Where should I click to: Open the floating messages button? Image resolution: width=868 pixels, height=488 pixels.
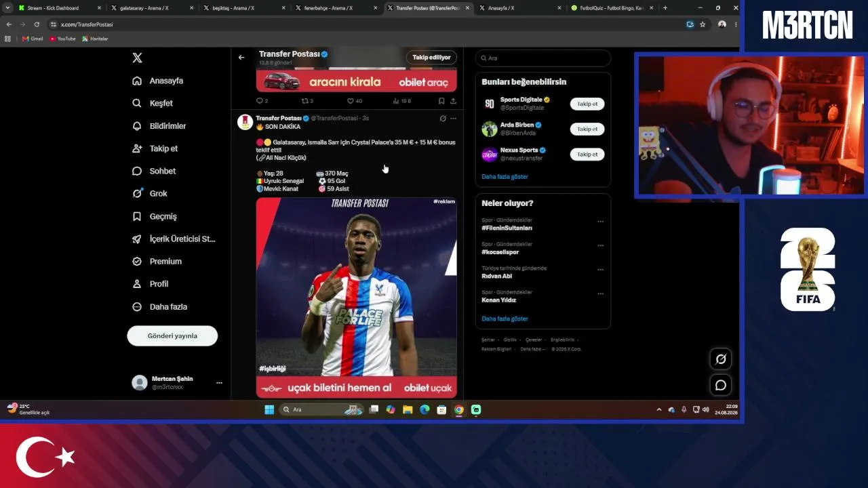point(720,385)
